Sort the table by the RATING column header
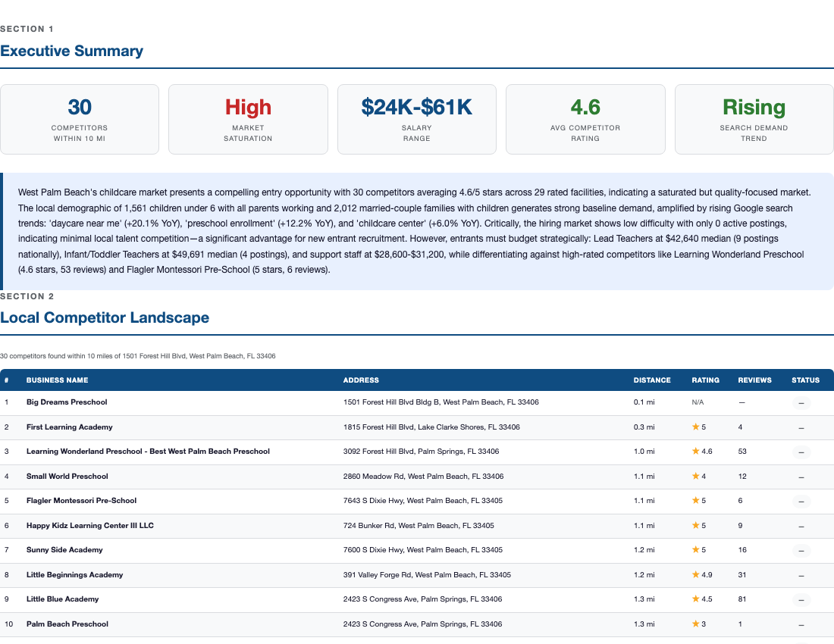Viewport: 834px width, 644px height. click(705, 380)
